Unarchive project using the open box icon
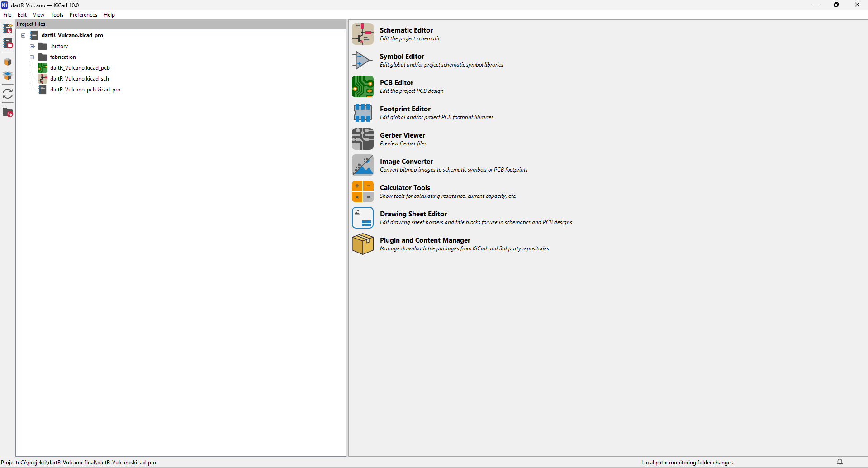Image resolution: width=868 pixels, height=468 pixels. click(8, 76)
